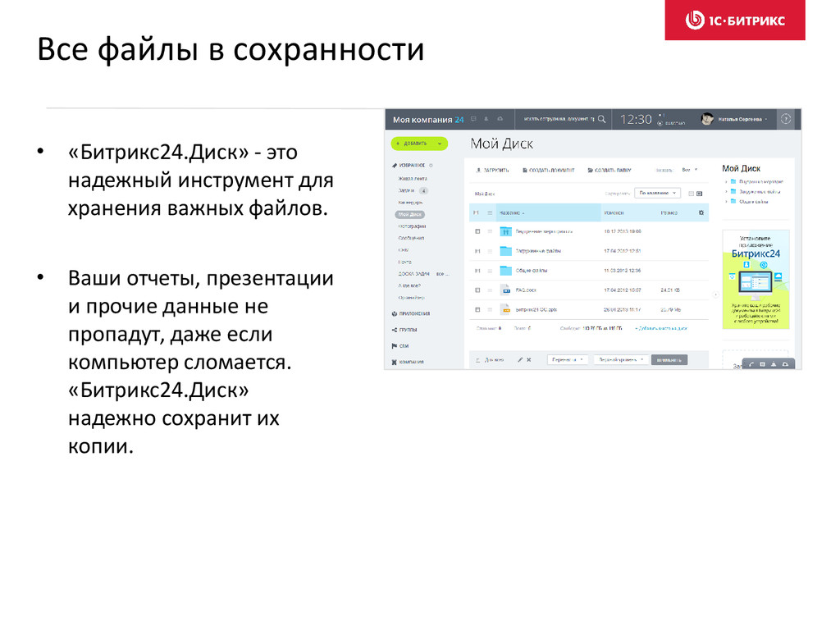Click the chat window icon in the bottom-right panel
Image resolution: width=840 pixels, height=630 pixels.
point(762,364)
